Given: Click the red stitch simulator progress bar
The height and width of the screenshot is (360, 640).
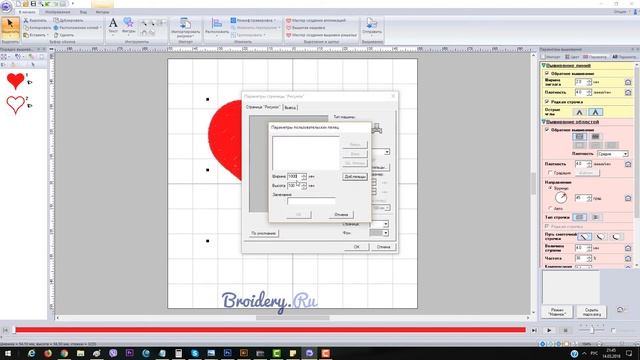Looking at the screenshot, I should [270, 330].
